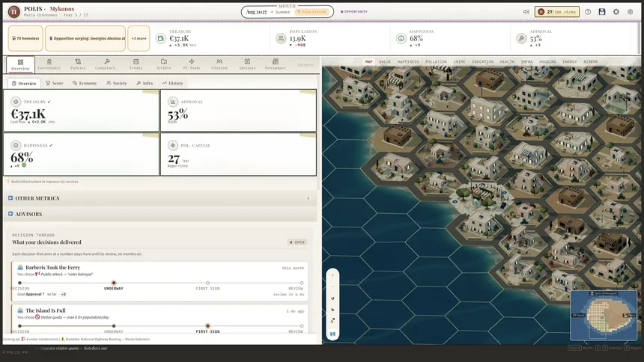
Task: Reset map orientation with the compass icon
Action: click(x=332, y=321)
